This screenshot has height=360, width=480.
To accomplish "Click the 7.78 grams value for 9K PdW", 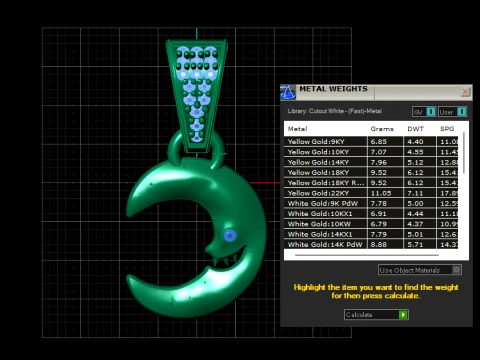I will 379,204.
